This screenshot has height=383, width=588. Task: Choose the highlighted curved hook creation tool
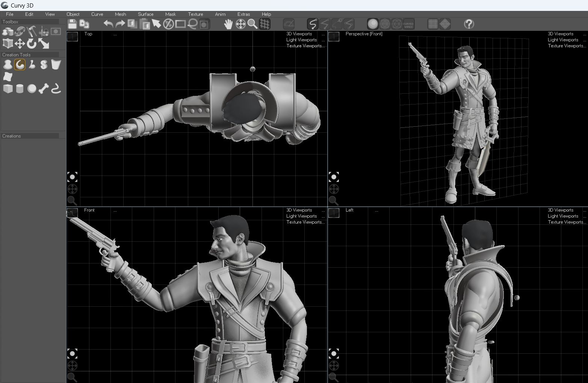(x=20, y=65)
